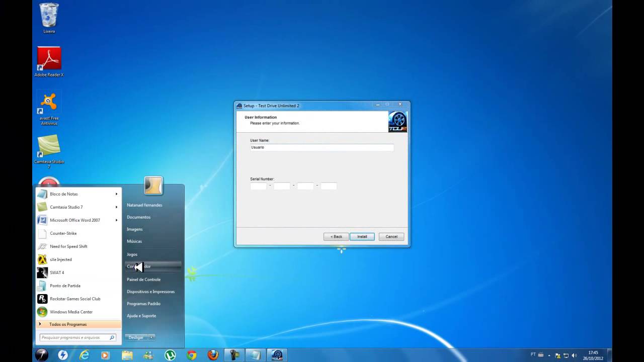
Task: Switch to the notepad taskbar button
Action: coord(256,355)
